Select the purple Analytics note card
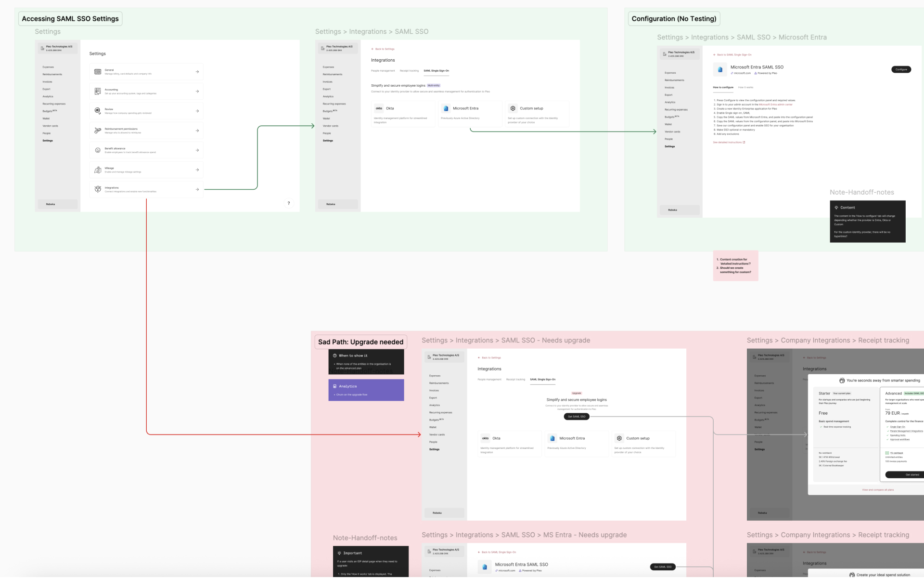Image resolution: width=924 pixels, height=578 pixels. (x=366, y=390)
